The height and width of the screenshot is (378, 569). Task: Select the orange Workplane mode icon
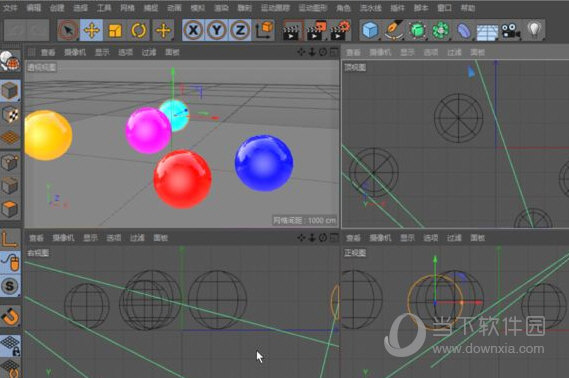[10, 137]
